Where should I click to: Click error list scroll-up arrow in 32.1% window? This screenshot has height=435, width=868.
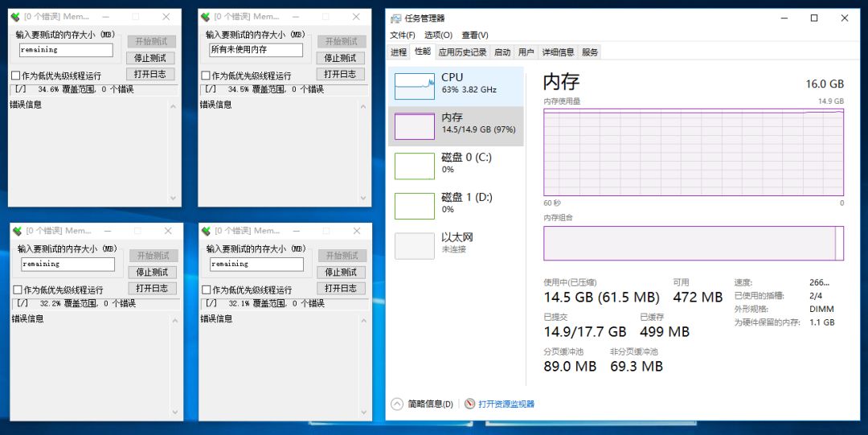click(364, 321)
